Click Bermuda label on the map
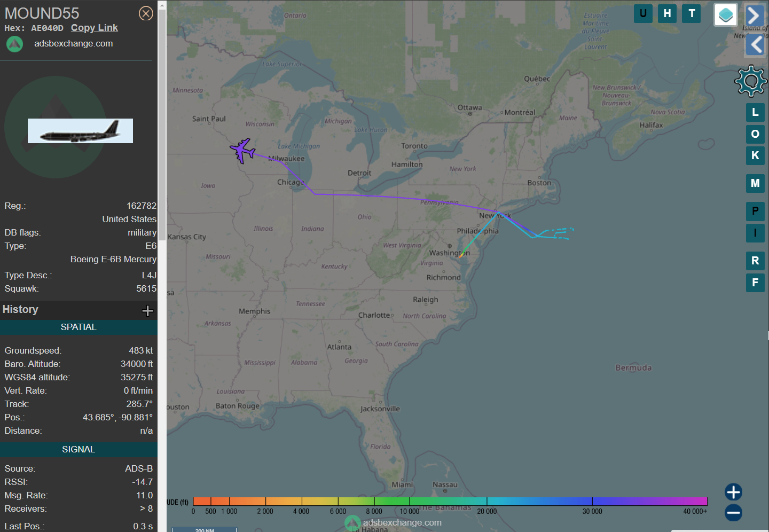The image size is (769, 532). (633, 367)
